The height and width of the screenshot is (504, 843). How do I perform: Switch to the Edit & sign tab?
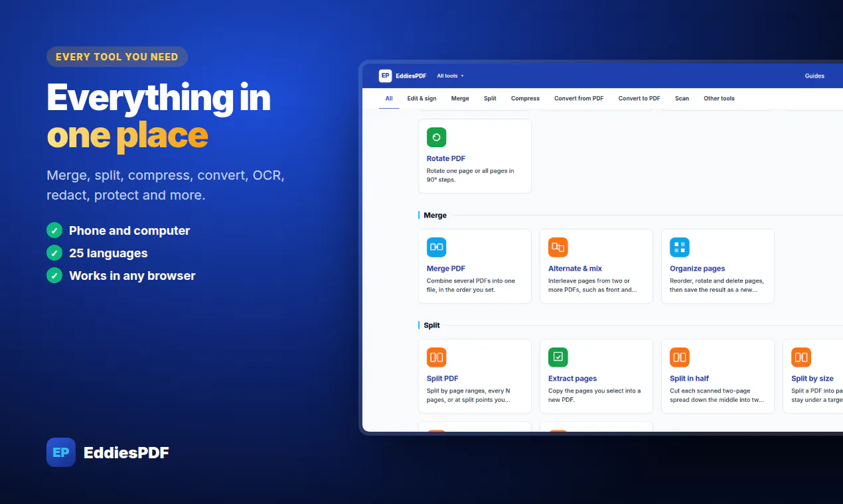421,98
